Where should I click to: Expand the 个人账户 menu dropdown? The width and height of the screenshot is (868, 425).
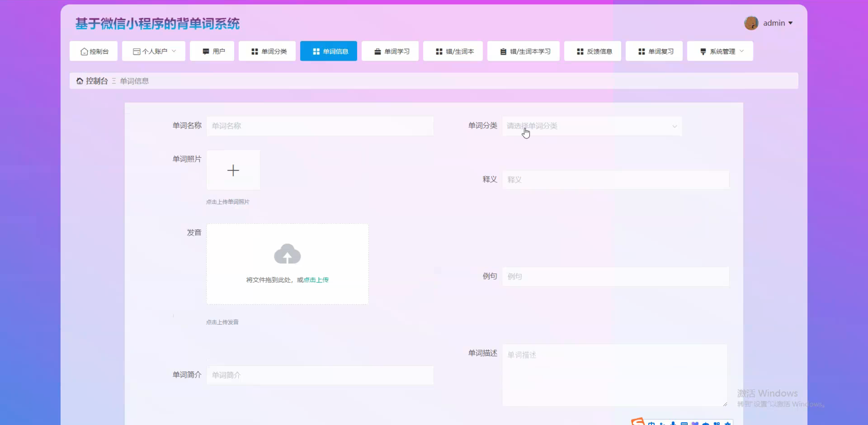click(x=154, y=51)
